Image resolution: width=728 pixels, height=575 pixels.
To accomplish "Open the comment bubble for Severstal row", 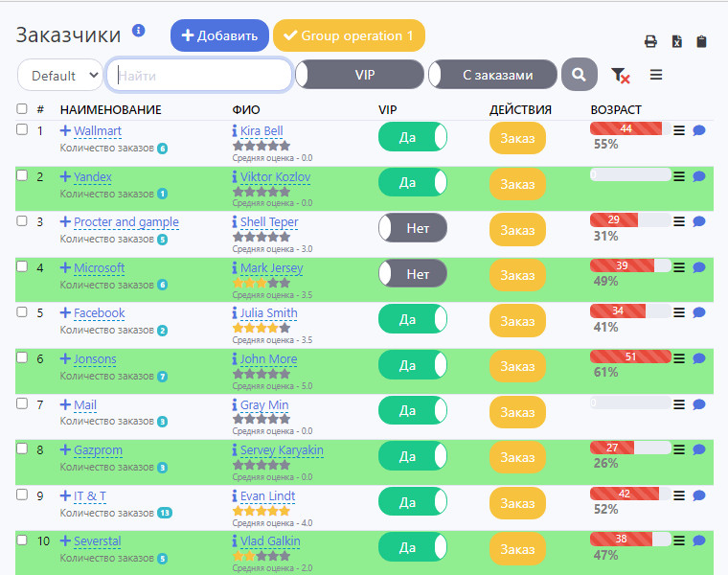I will tap(698, 540).
